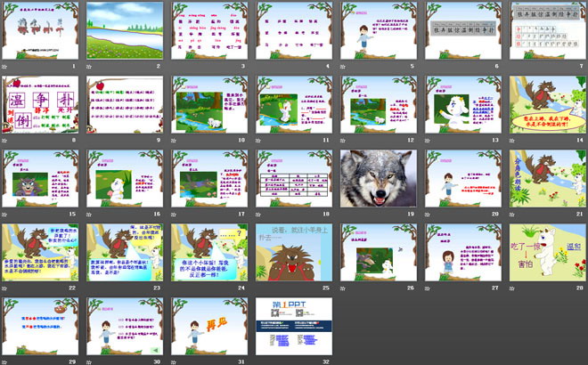Click the animation star under slide 1
This screenshot has width=588, height=365.
point(4,67)
